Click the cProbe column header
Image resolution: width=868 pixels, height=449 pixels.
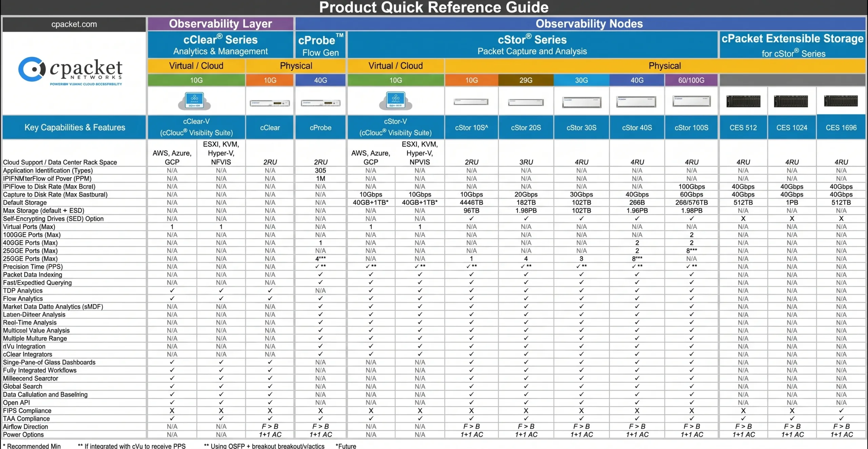pyautogui.click(x=320, y=128)
